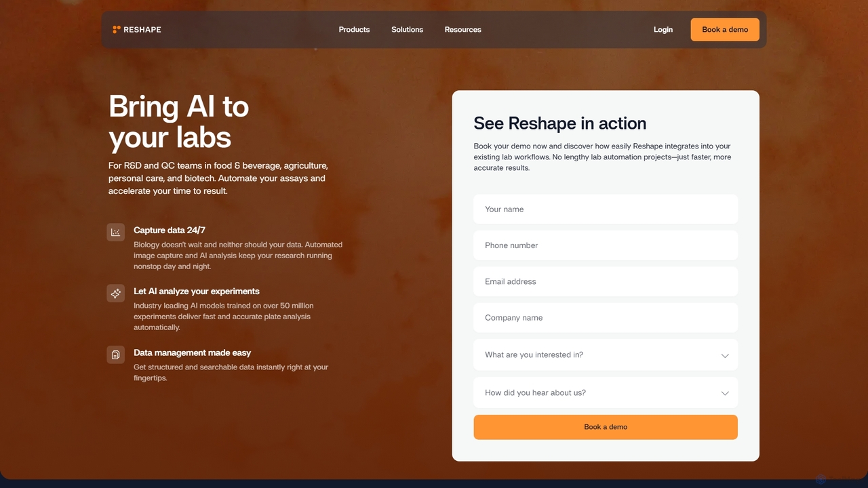Image resolution: width=868 pixels, height=488 pixels.
Task: Submit the form with the Book a demo button
Action: [x=606, y=427]
